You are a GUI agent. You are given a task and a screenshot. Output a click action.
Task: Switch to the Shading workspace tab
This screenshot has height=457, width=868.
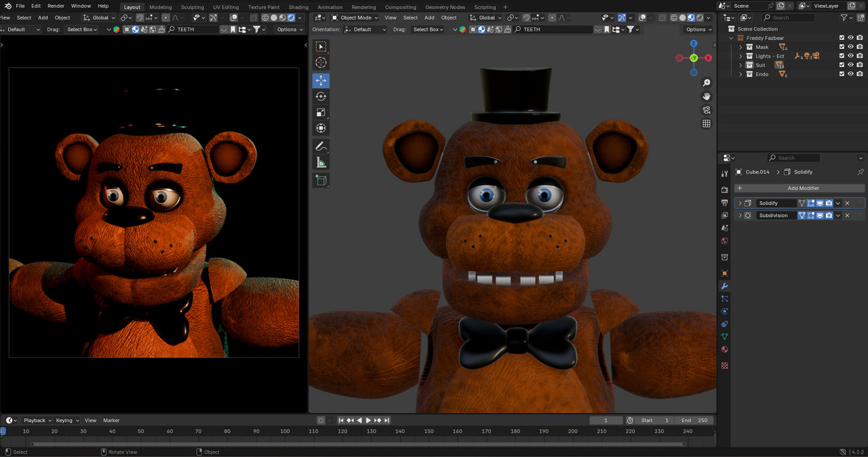(298, 7)
